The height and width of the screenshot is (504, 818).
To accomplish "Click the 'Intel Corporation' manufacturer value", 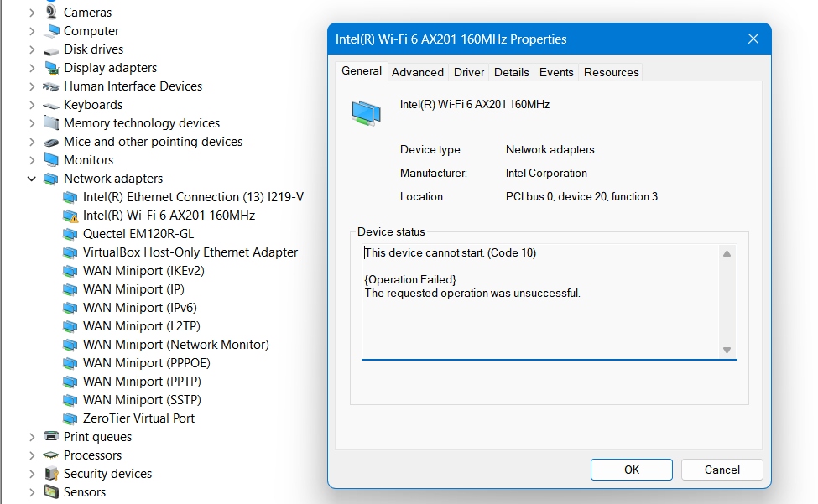I will coord(546,173).
